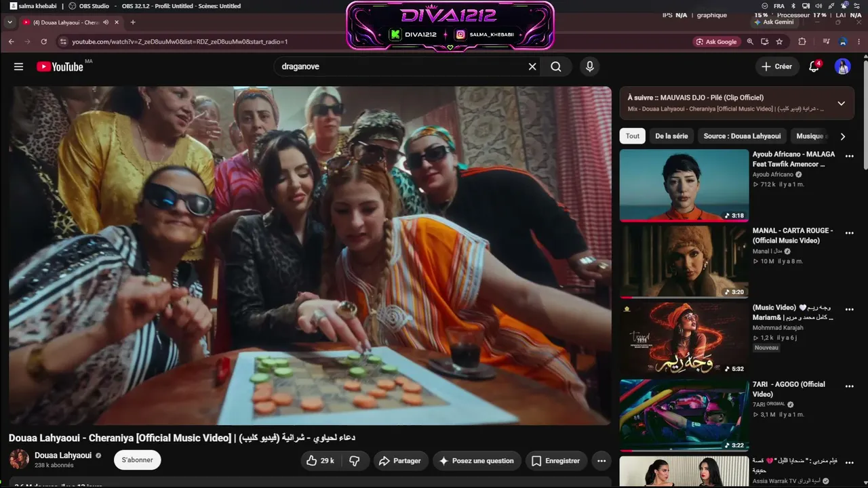Open options for Assia Warrak TV video
The width and height of the screenshot is (868, 488).
click(x=849, y=462)
